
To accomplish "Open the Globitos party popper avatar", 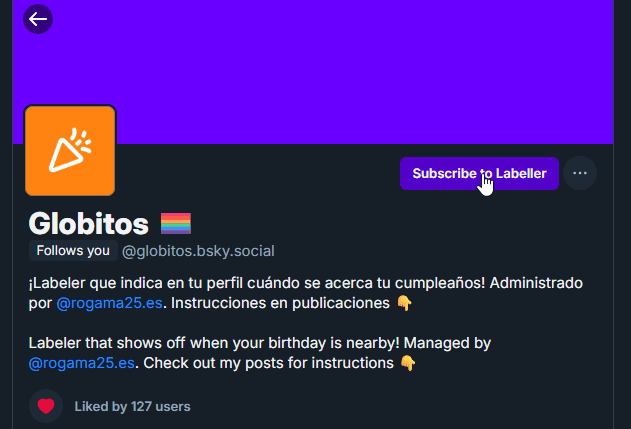I will coord(70,150).
